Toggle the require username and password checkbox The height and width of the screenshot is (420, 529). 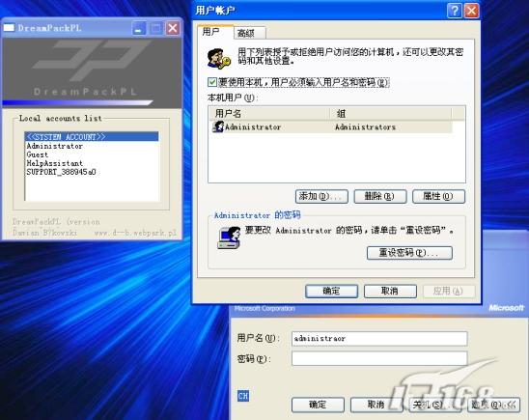212,82
